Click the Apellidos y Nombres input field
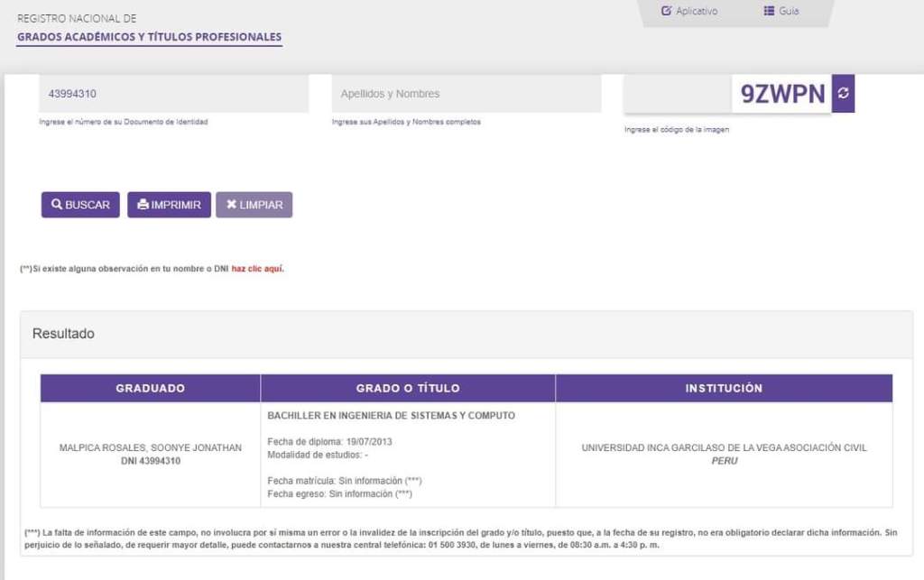This screenshot has width=924, height=580. 466,94
